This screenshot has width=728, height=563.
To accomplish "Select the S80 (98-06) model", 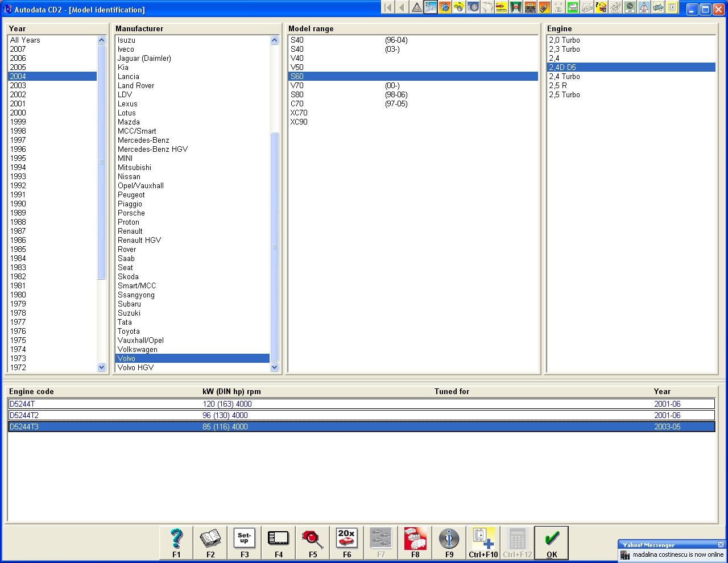I will [x=413, y=94].
